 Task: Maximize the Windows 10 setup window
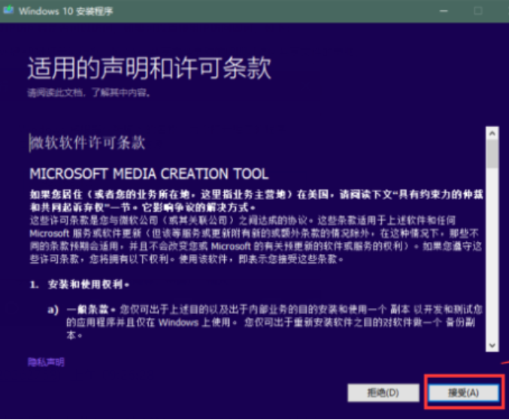click(478, 11)
